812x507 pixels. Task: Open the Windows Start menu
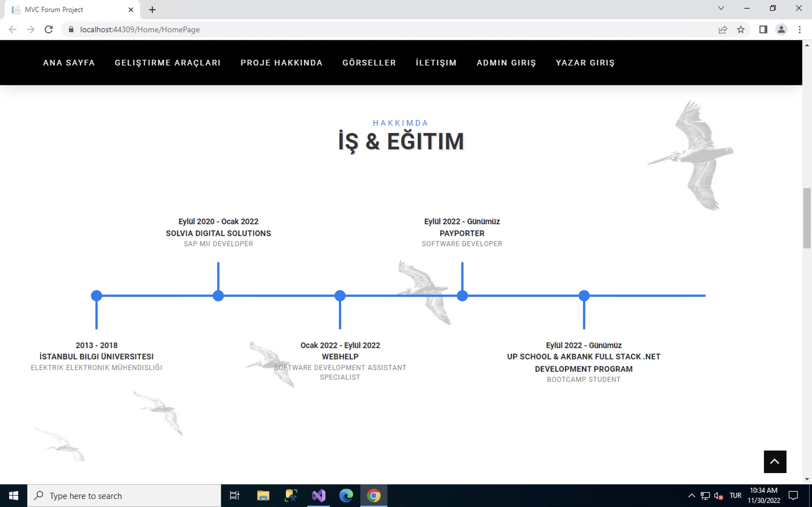14,495
